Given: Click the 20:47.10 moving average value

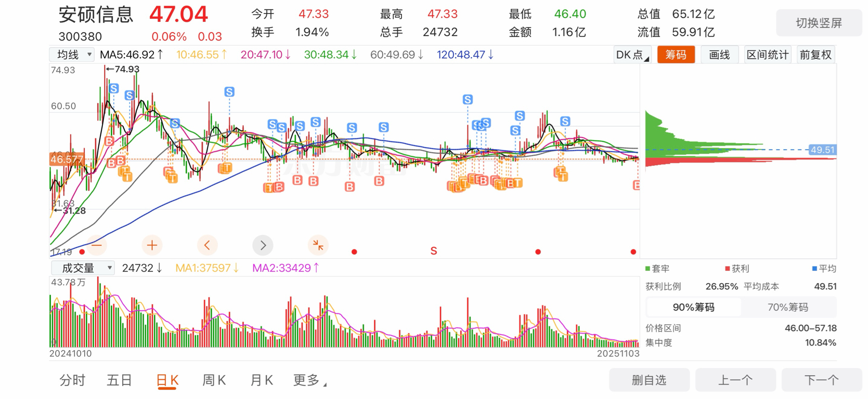Looking at the screenshot, I should (x=266, y=55).
